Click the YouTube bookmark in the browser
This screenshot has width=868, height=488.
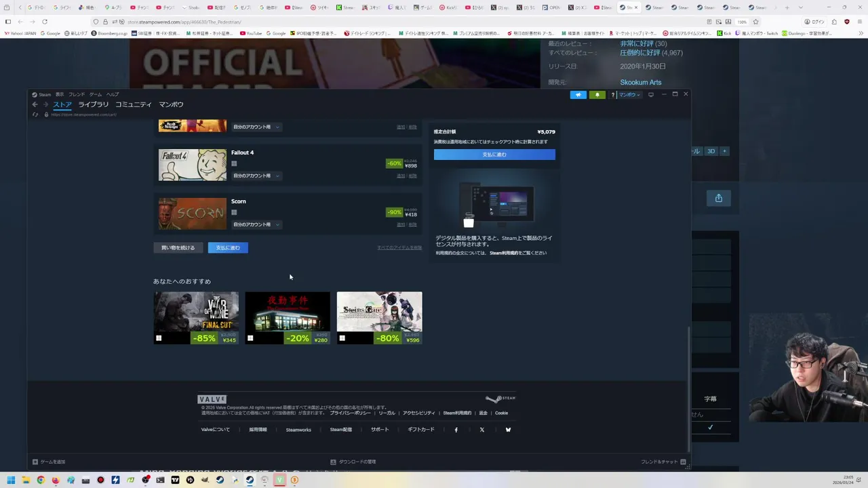pyautogui.click(x=250, y=33)
